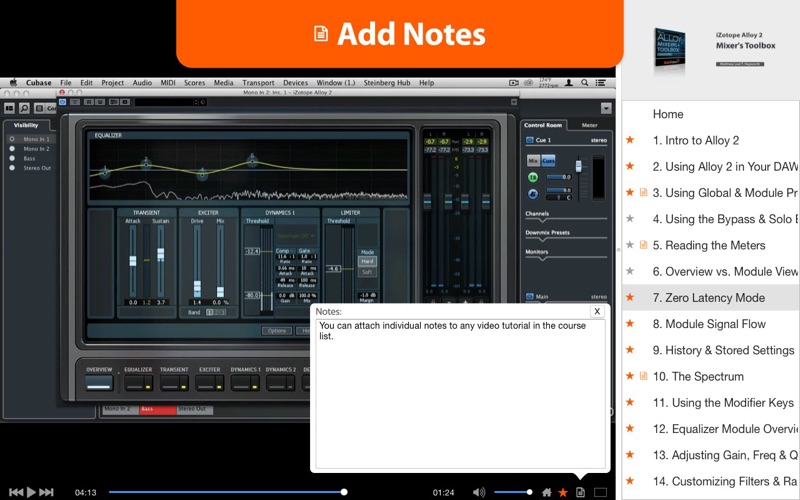Open the Steinberg Hub menu
The height and width of the screenshot is (500, 800).
387,83
